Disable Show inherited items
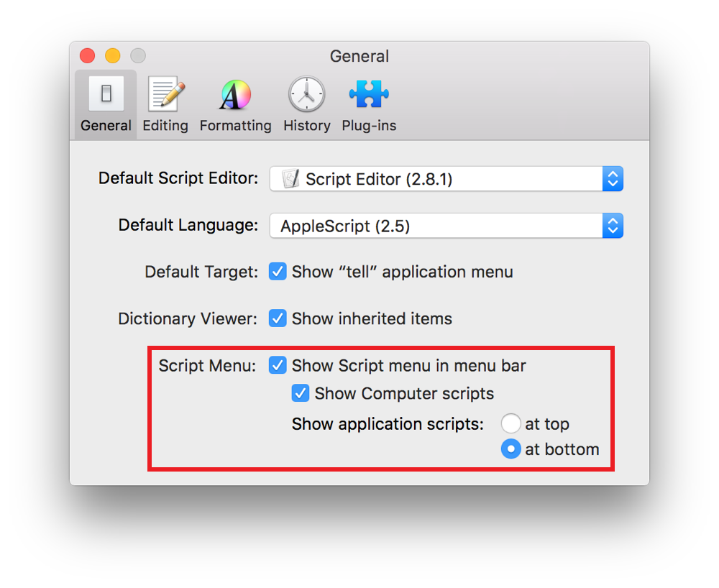Viewport: 719px width, 588px height. point(278,318)
